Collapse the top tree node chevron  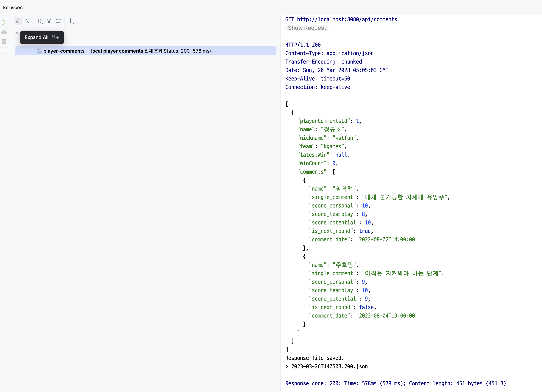pos(18,33)
